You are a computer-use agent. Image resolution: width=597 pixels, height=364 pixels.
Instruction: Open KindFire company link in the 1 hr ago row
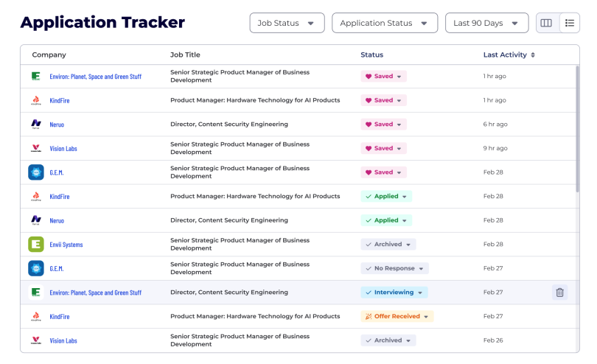tap(60, 100)
